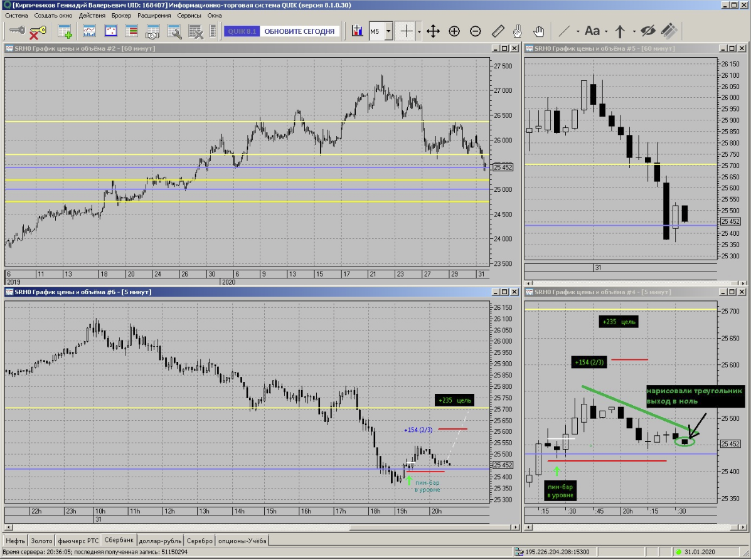Image resolution: width=751 pixels, height=560 pixels.
Task: Open the Создать окно menu
Action: click(53, 15)
